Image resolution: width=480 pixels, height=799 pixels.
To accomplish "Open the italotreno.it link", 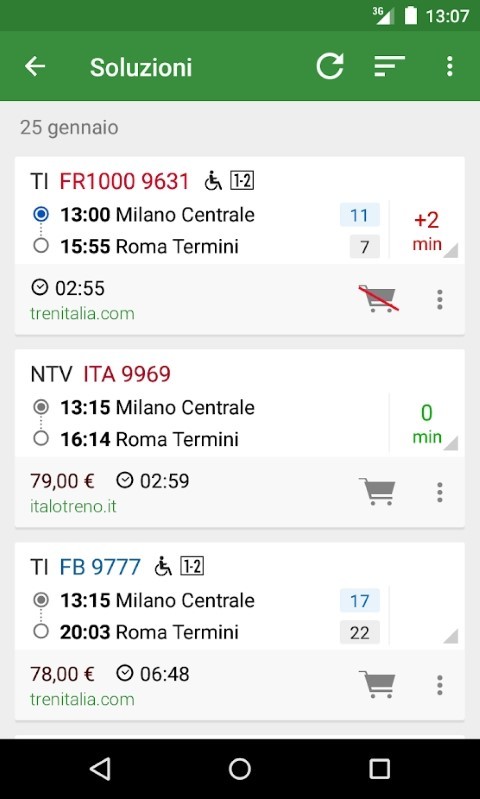I will [x=73, y=506].
